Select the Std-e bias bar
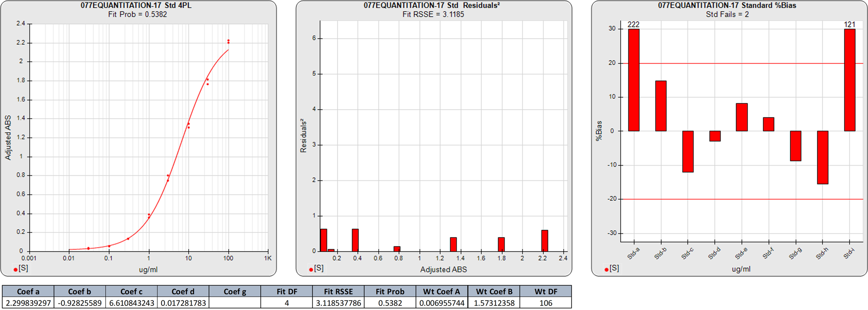Screen dimensions: 868x310 click(x=742, y=117)
